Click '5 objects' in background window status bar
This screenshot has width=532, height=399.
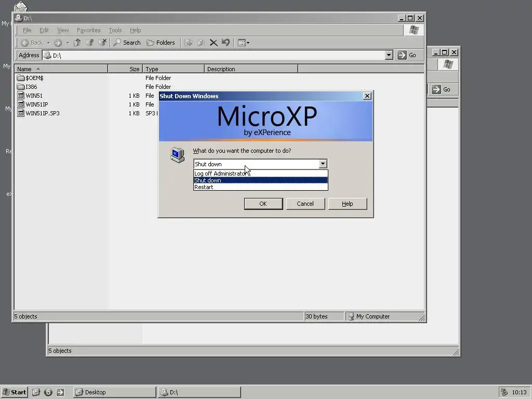60,351
